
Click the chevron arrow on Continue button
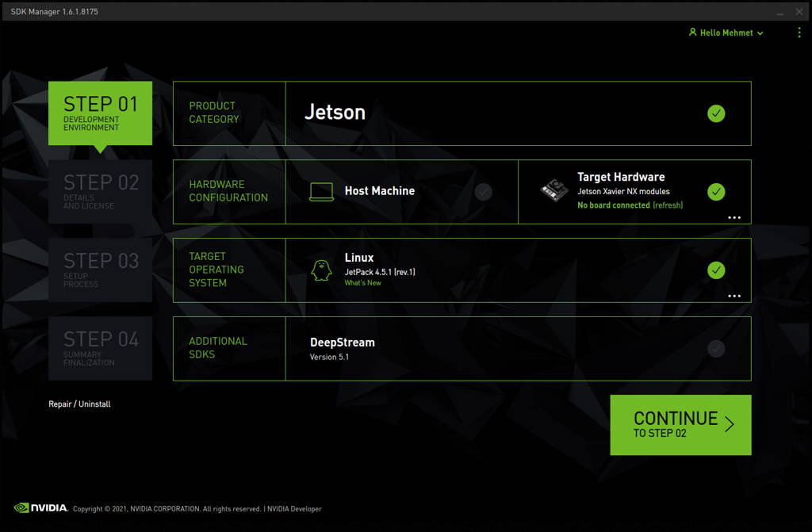point(730,424)
